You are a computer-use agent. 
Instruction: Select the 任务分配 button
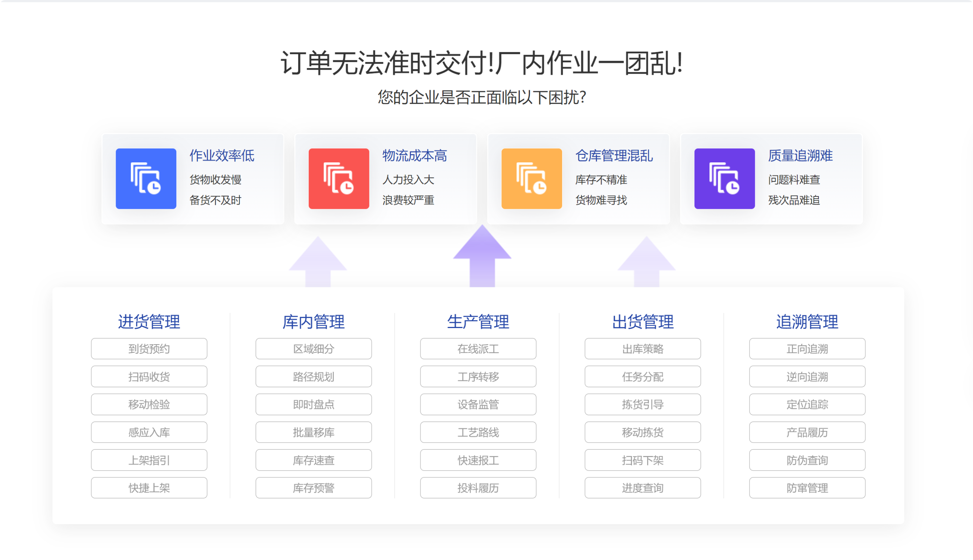click(x=643, y=376)
